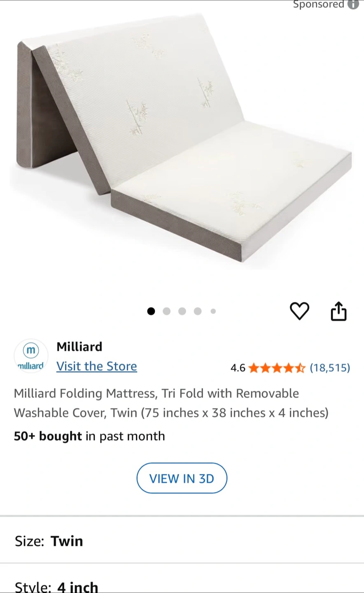Jump to the third image dot

182,311
